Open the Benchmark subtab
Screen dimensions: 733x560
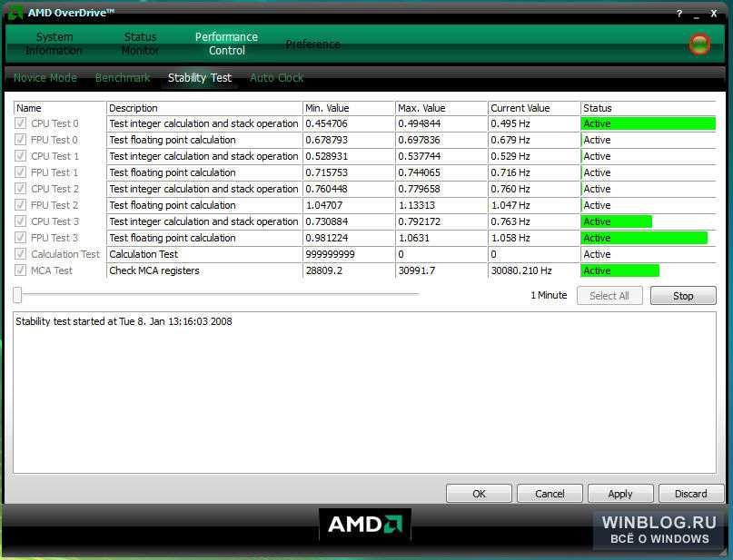click(123, 77)
